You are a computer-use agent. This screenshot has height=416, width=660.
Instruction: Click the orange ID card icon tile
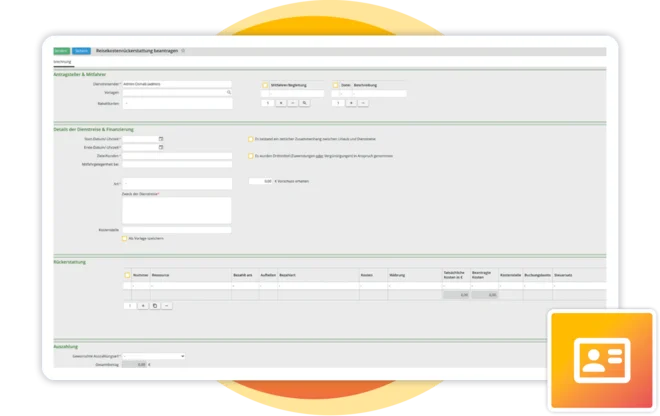coord(602,360)
